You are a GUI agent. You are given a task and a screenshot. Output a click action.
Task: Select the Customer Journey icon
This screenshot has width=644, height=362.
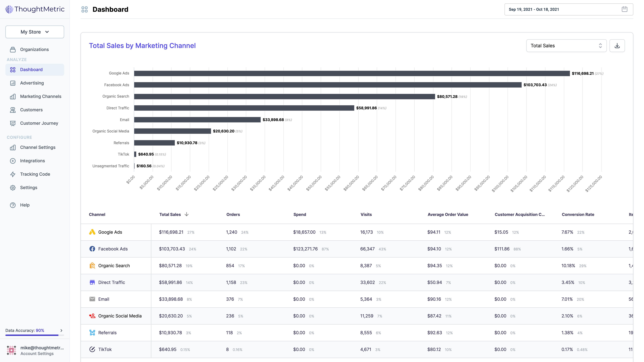tap(13, 123)
